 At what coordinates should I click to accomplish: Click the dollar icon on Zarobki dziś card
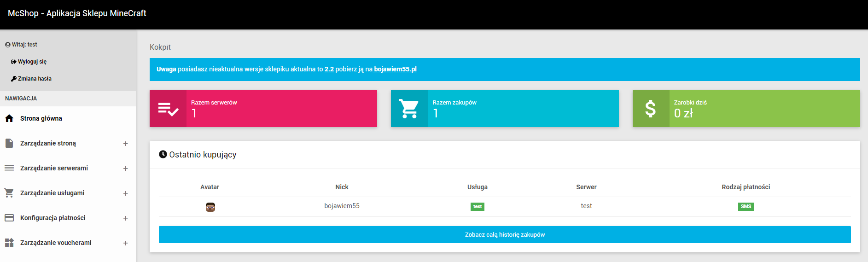coord(650,109)
